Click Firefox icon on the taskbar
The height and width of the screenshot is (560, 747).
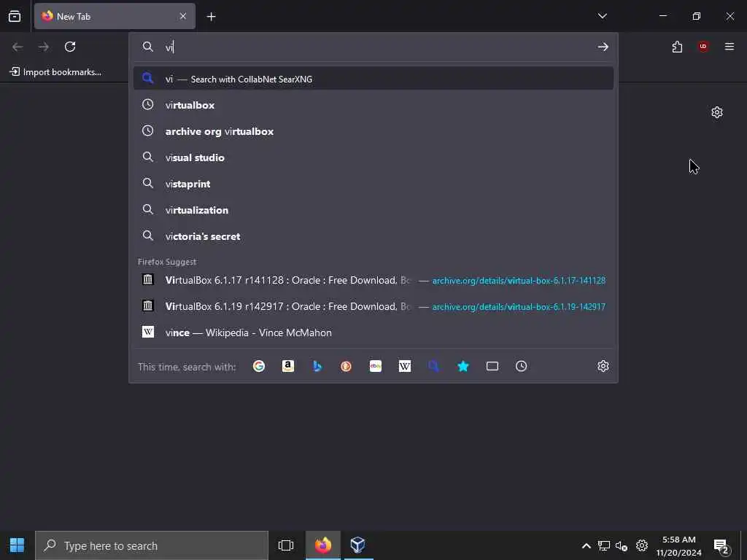(323, 545)
